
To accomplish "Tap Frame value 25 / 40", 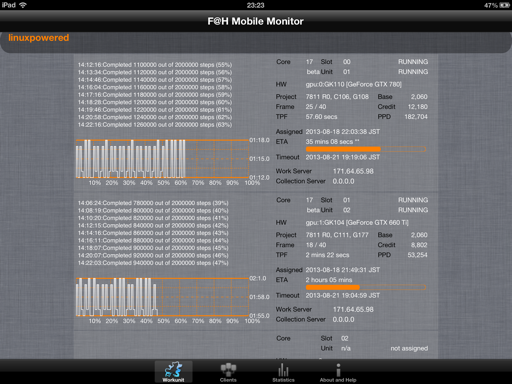I will [x=316, y=107].
